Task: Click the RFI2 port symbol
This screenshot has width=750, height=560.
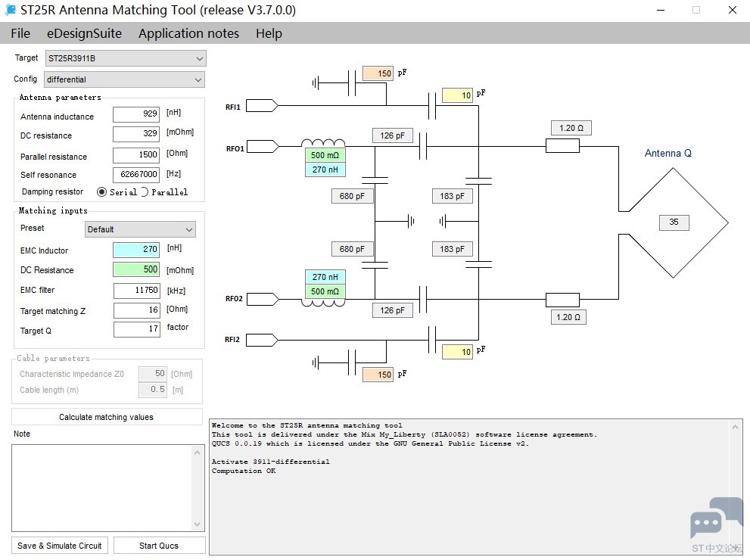Action: coord(262,340)
